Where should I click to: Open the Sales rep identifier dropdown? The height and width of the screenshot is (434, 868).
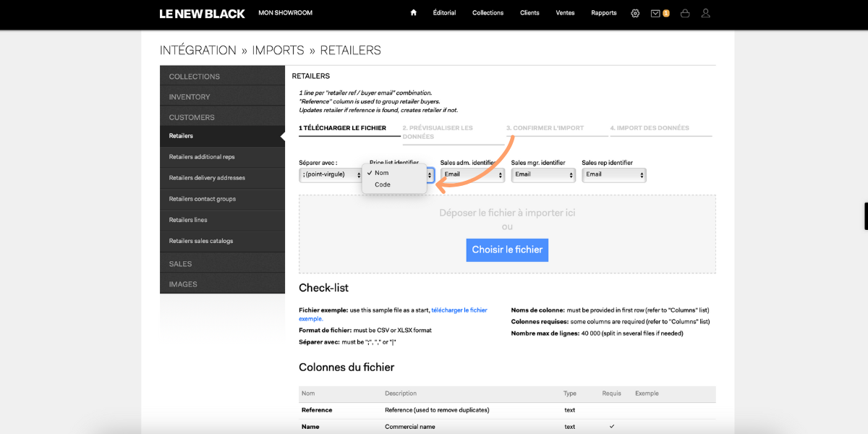coord(614,174)
